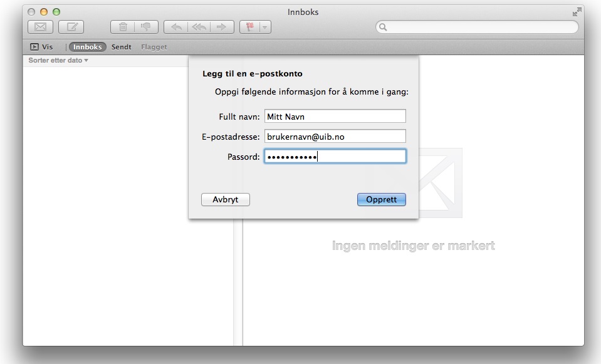
Task: Switch to the Sendt mailbox tab
Action: (122, 47)
